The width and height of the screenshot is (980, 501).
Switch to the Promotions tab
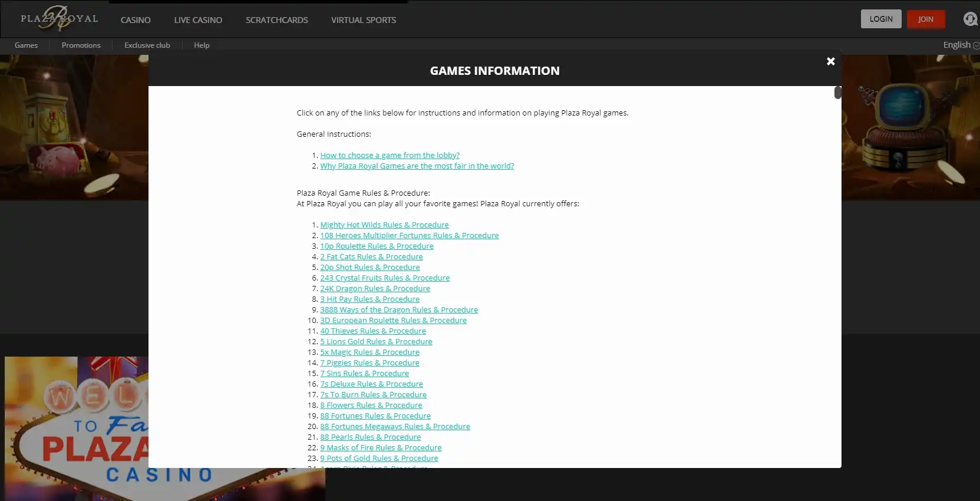point(81,45)
